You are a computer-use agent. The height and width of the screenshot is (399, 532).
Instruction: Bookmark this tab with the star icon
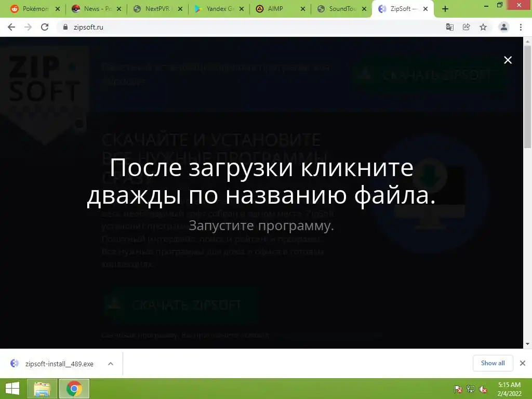coord(483,27)
